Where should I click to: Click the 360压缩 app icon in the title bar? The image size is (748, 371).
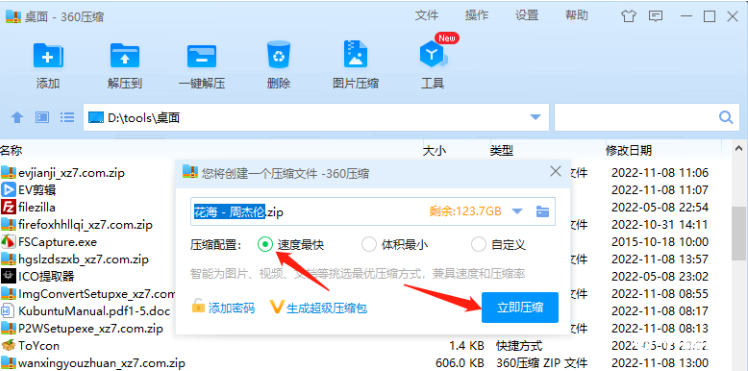coord(12,17)
